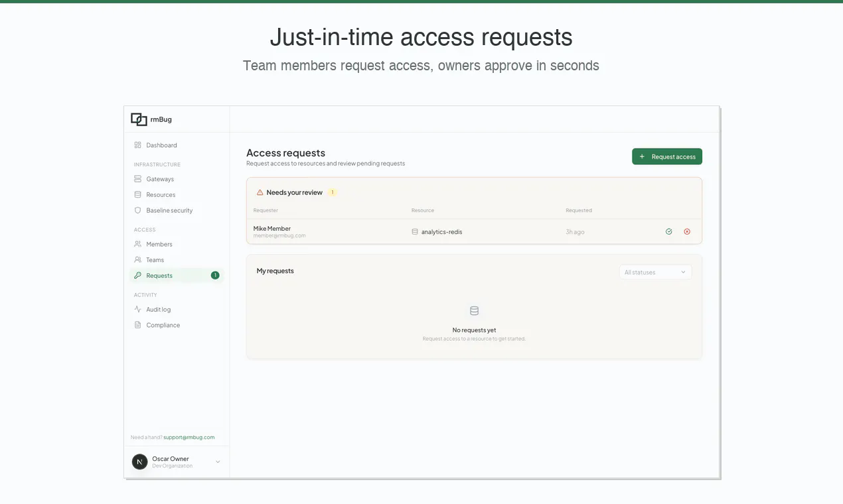
Task: Click the Requests key icon
Action: [x=137, y=275]
